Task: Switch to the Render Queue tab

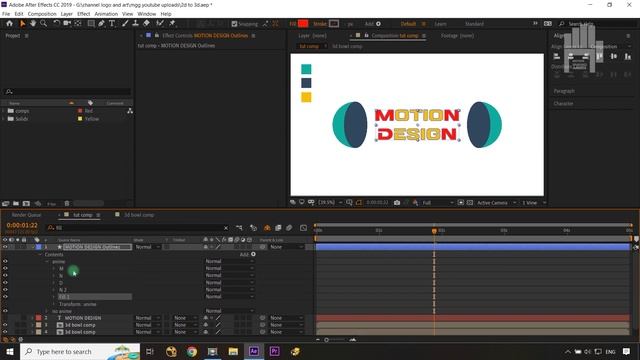Action: [x=27, y=215]
